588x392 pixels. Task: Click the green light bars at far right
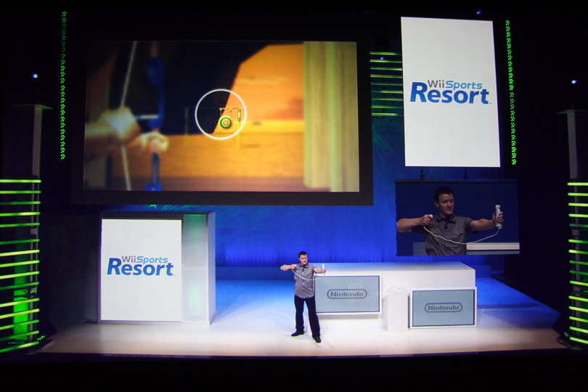(x=577, y=261)
